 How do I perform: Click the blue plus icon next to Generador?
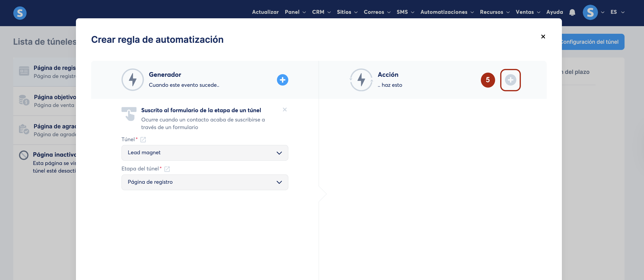(x=283, y=80)
